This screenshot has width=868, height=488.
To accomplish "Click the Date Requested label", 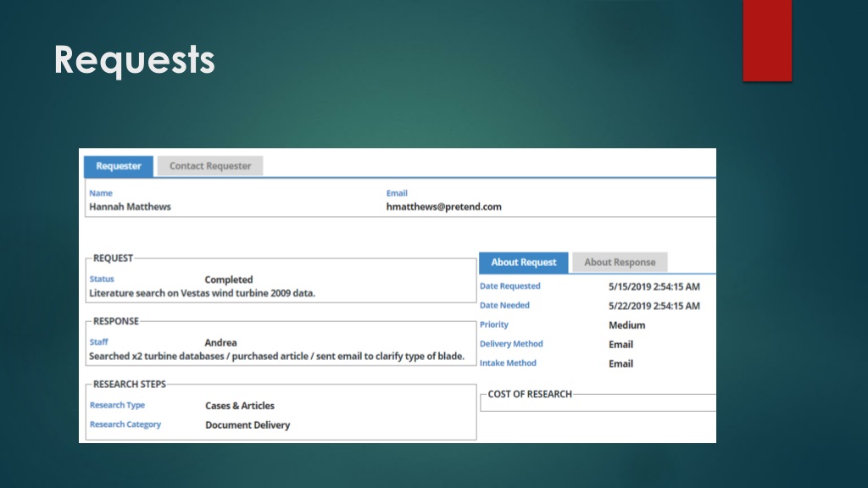I will click(x=509, y=286).
